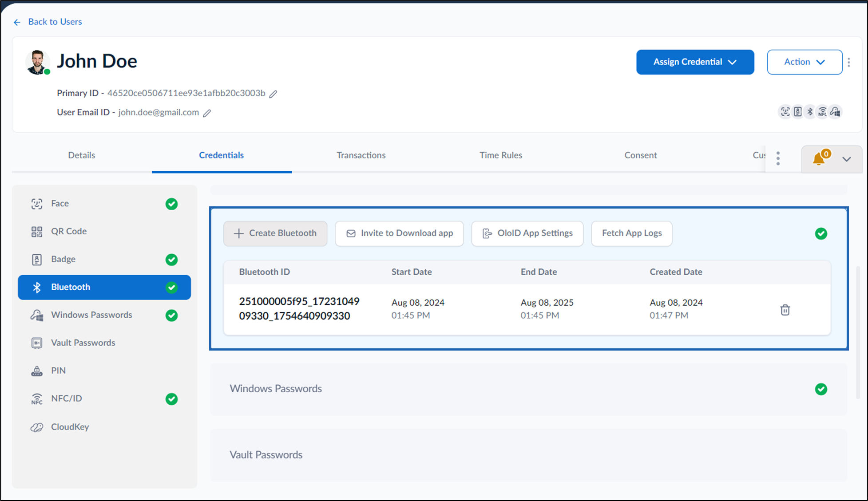Click the Windows password icon in header

[x=835, y=112]
